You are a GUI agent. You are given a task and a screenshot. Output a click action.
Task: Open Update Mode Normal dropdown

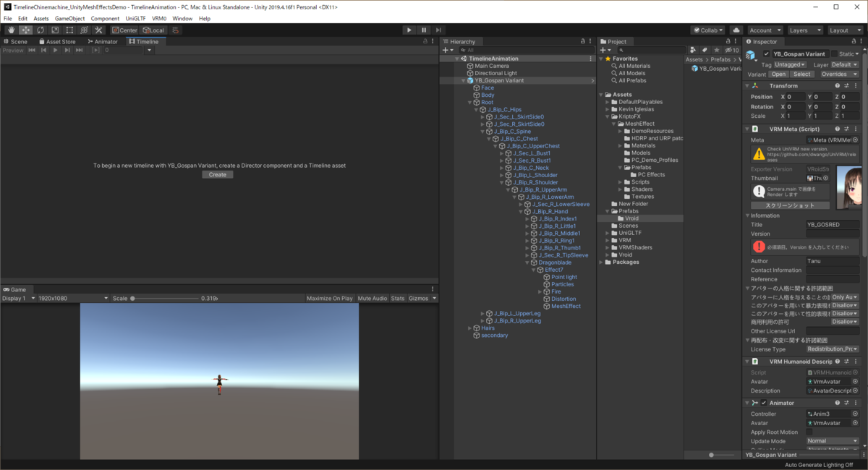[833, 441]
